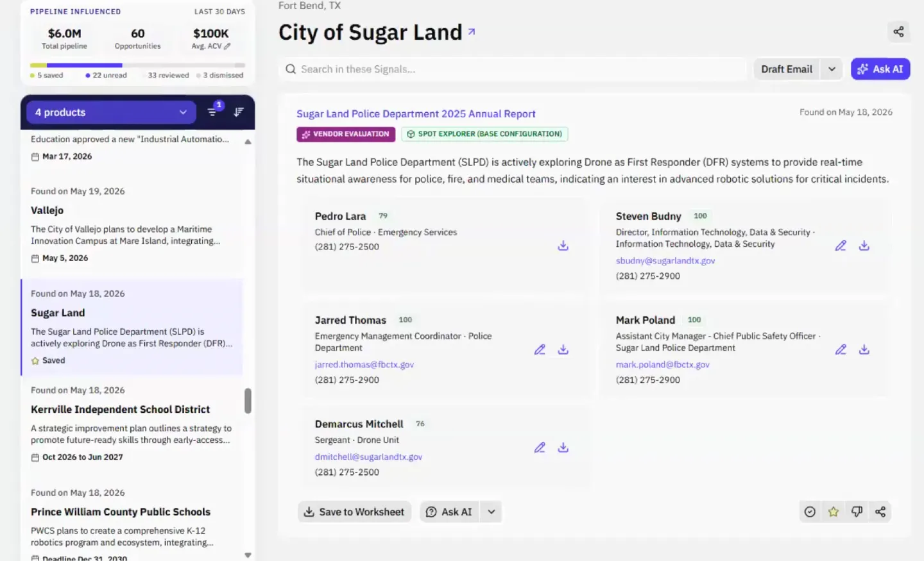Edit Steven Budny's contact details
This screenshot has width=924, height=561.
coord(841,246)
